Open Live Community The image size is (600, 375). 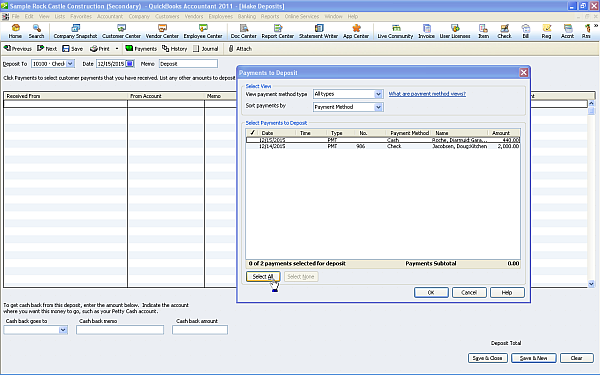(x=395, y=31)
